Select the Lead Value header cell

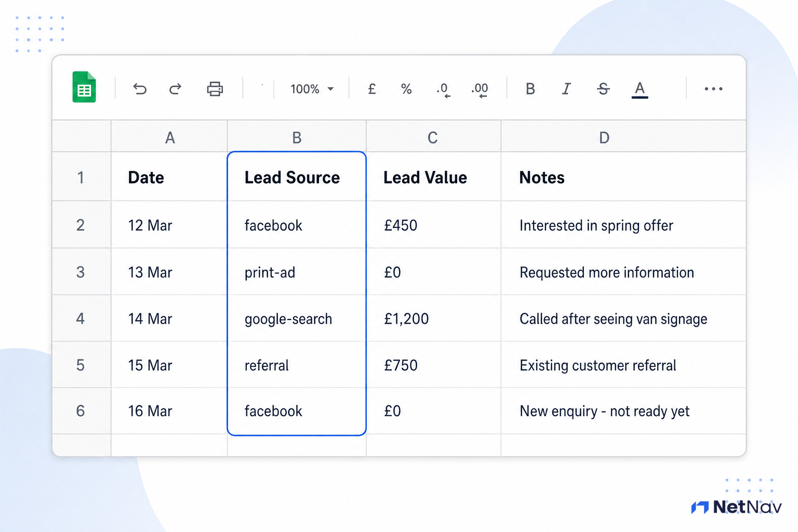pos(433,177)
